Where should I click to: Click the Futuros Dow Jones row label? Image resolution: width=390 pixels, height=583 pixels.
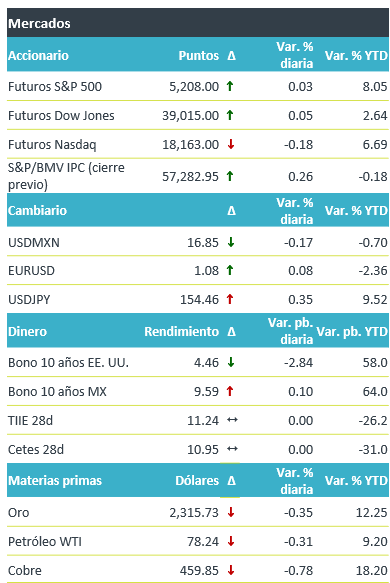coord(61,116)
